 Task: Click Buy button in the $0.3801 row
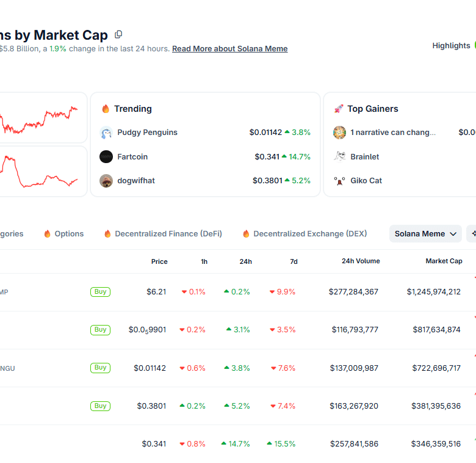click(101, 406)
